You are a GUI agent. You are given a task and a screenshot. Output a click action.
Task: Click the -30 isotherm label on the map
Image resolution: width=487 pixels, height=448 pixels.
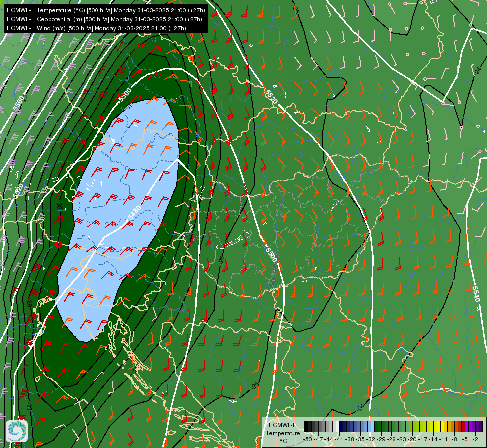click(x=59, y=204)
